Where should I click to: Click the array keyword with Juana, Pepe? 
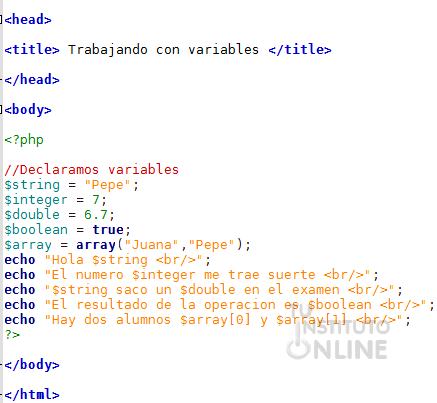(x=95, y=245)
